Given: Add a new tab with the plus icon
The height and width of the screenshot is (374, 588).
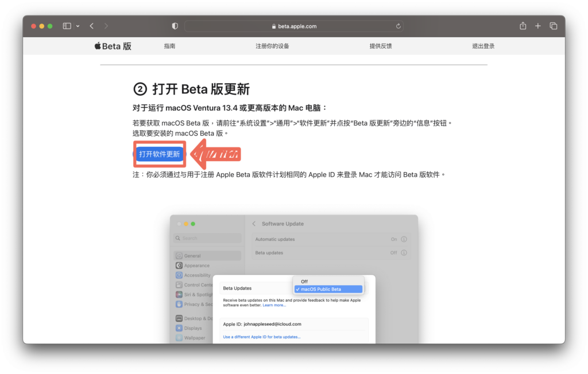Looking at the screenshot, I should [537, 26].
